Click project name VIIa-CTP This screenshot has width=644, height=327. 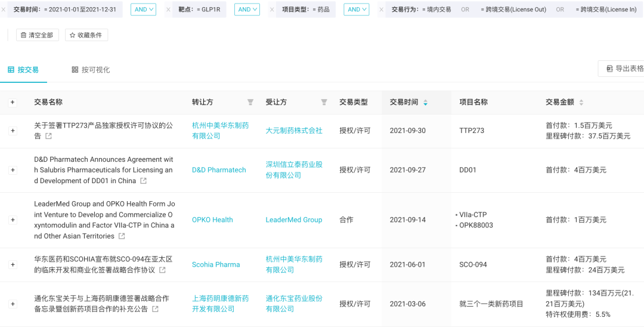point(473,214)
